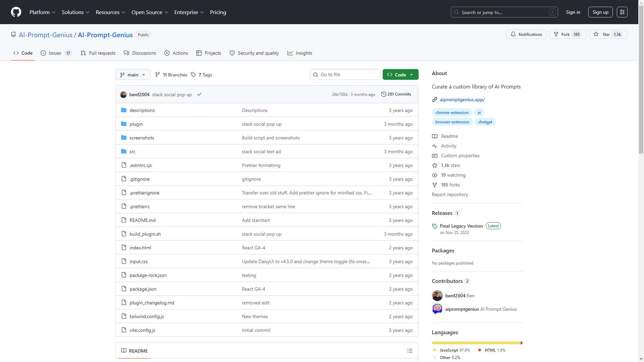View the 7 Tags link
The height and width of the screenshot is (362, 644).
(202, 75)
